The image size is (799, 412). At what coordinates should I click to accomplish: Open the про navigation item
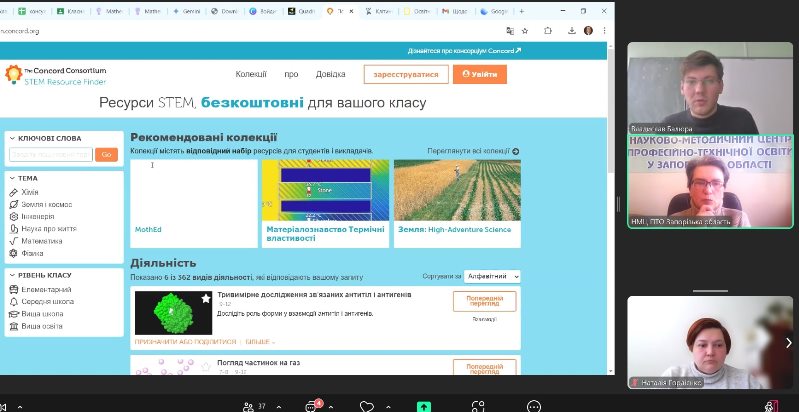coord(291,74)
